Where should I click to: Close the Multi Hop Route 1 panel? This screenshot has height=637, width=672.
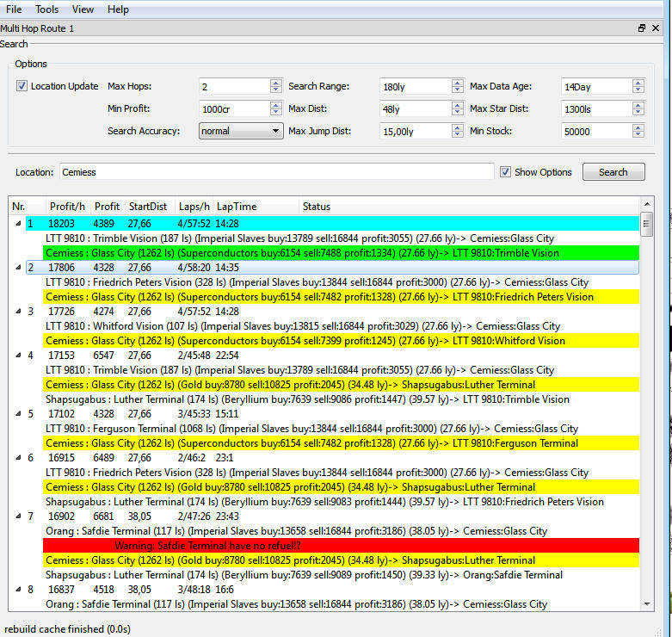tap(656, 28)
